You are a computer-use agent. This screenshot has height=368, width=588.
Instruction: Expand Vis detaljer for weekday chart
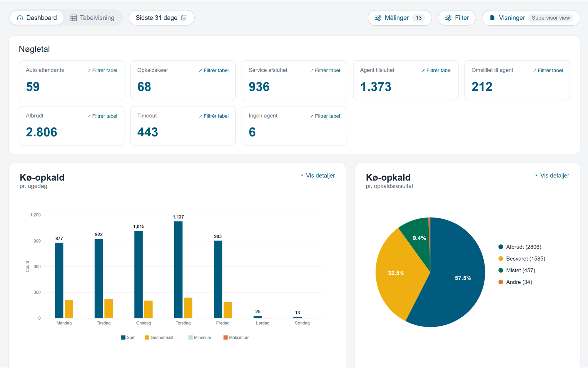pyautogui.click(x=318, y=175)
